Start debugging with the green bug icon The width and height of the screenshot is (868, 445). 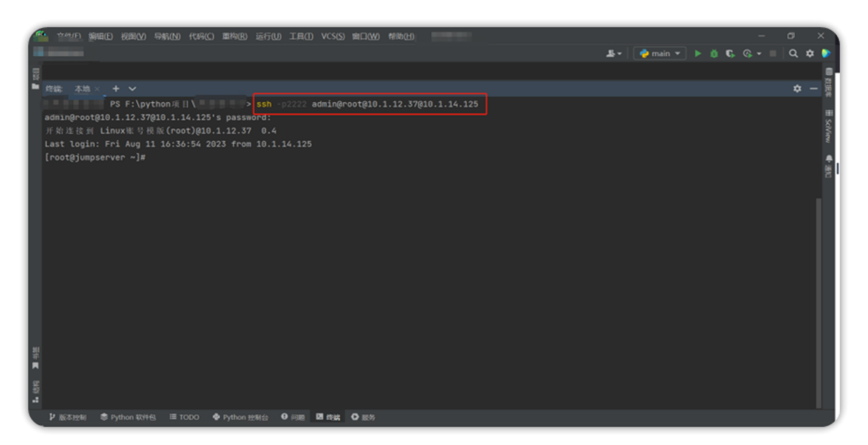(x=714, y=54)
